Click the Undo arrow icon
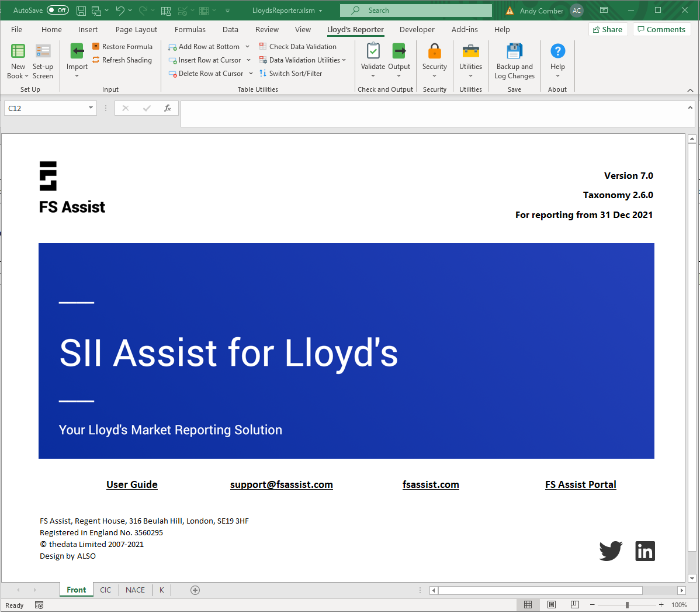The image size is (700, 613). point(120,11)
